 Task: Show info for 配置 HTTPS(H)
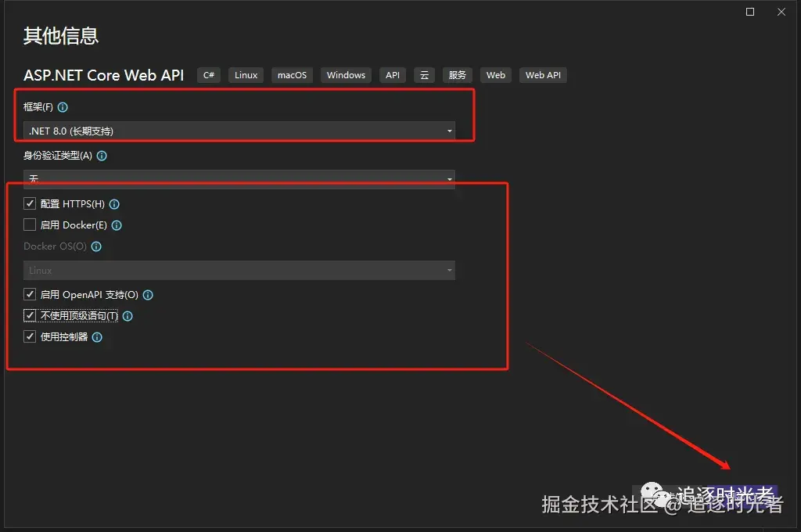click(x=114, y=204)
